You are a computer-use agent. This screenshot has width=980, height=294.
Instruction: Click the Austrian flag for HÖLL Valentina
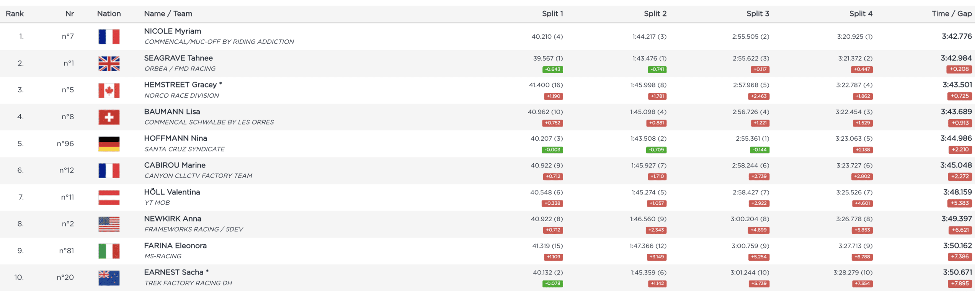tap(109, 198)
